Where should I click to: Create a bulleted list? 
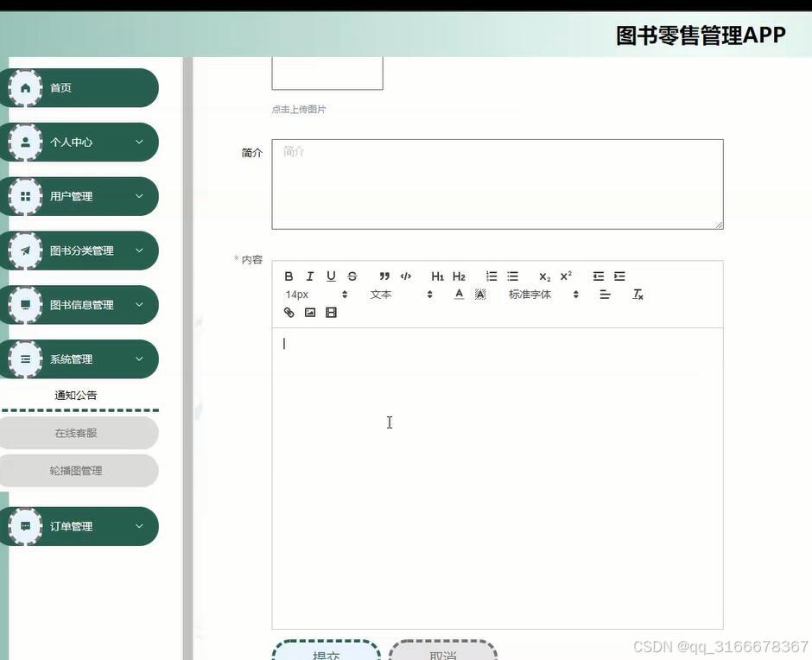[x=512, y=276]
